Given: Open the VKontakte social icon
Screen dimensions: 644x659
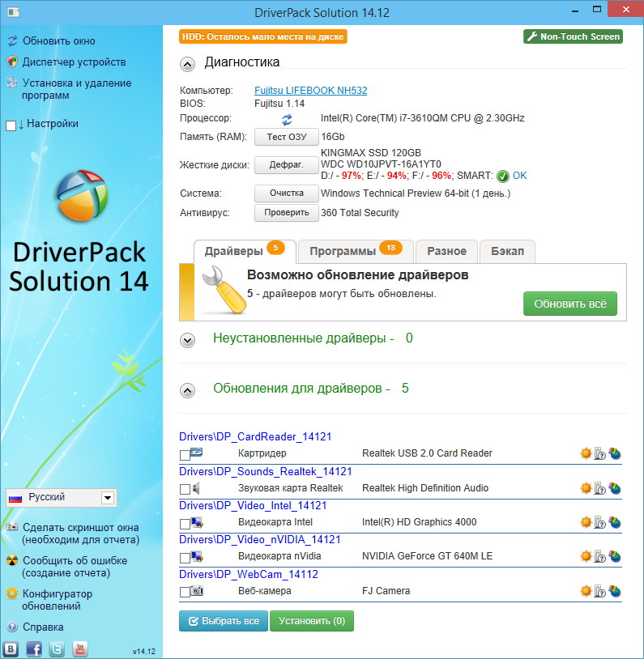Looking at the screenshot, I should (x=11, y=649).
